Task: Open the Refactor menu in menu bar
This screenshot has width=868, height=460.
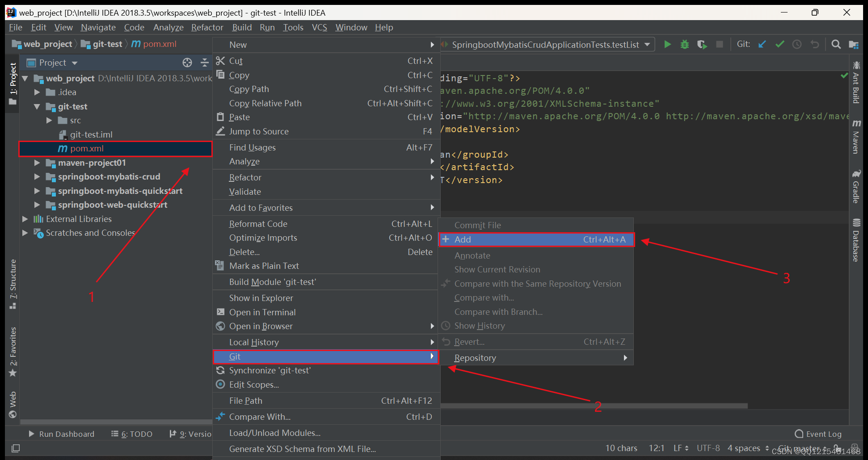Action: (207, 28)
